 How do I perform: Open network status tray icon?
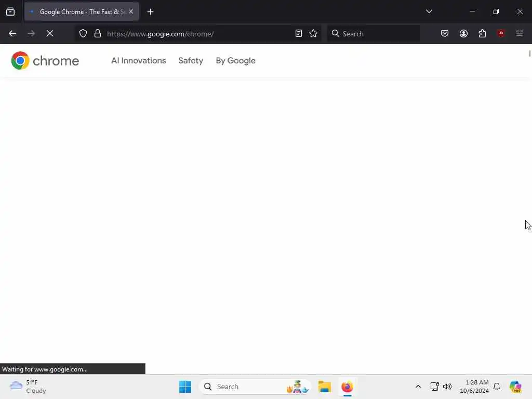[435, 387]
